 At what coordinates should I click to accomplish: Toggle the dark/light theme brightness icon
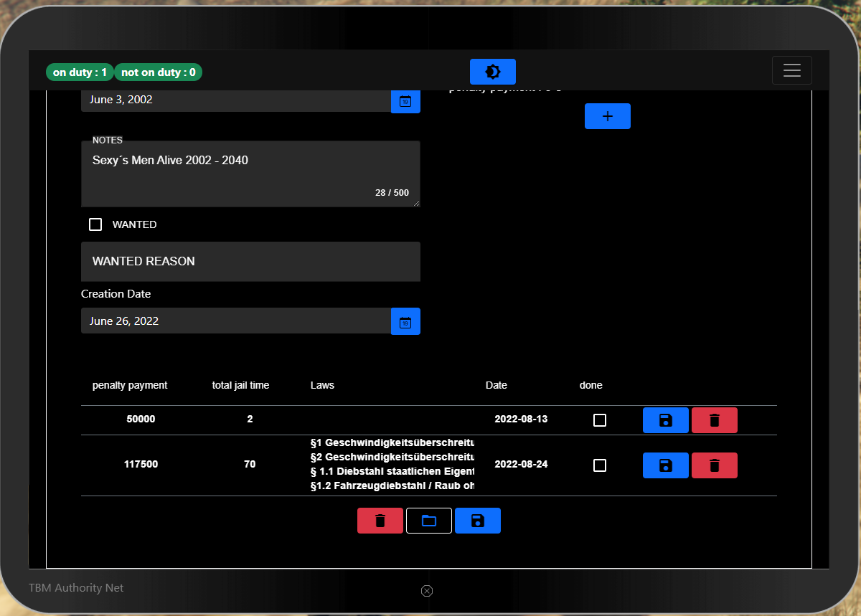(493, 72)
